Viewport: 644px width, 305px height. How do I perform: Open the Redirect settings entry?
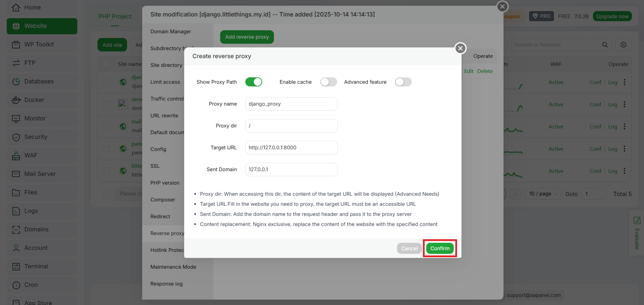click(160, 217)
